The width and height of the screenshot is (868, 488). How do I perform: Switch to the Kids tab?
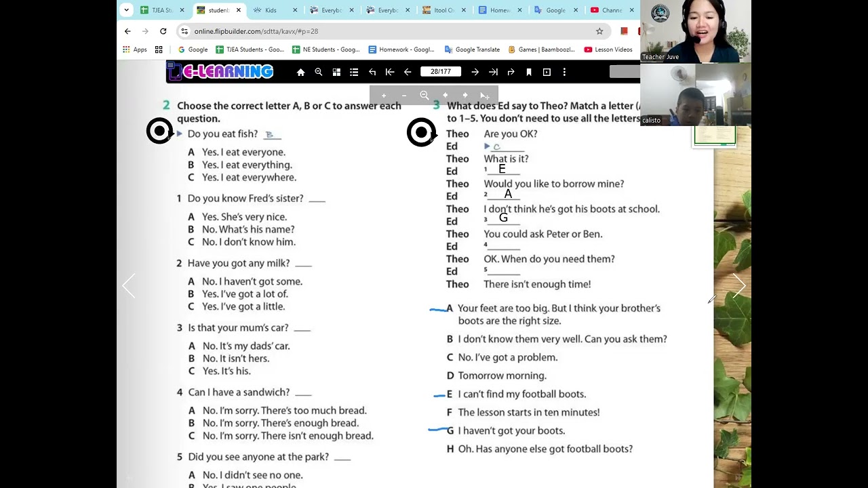pos(271,10)
